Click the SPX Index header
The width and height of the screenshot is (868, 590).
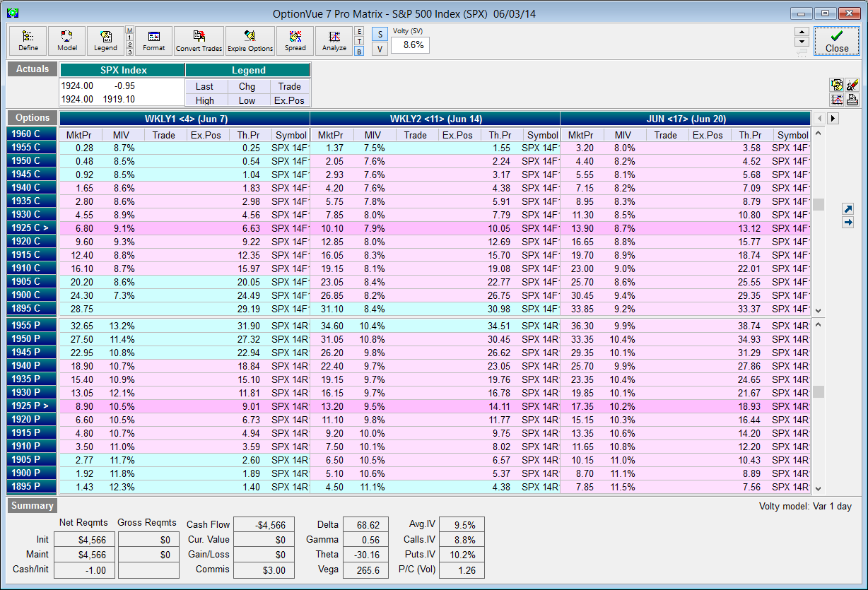(x=122, y=70)
